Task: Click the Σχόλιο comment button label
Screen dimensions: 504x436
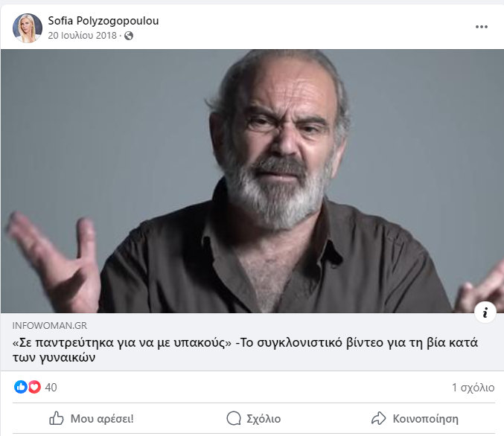Action: pyautogui.click(x=264, y=419)
